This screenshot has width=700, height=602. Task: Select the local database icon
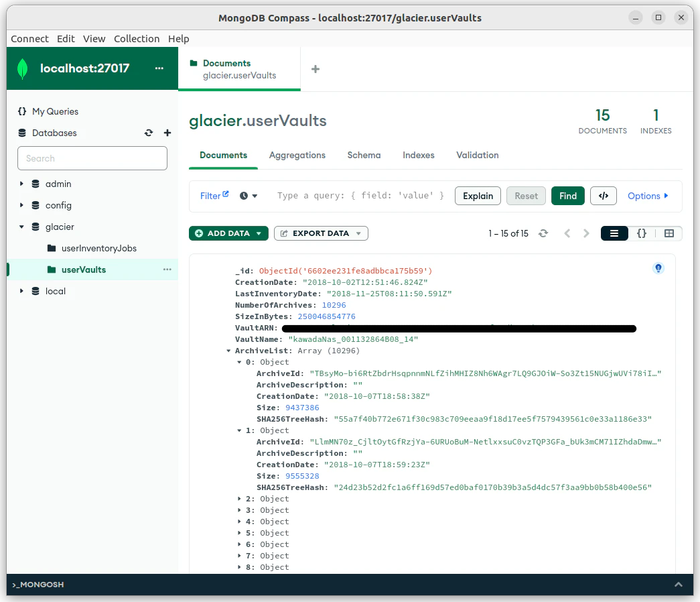click(x=36, y=291)
